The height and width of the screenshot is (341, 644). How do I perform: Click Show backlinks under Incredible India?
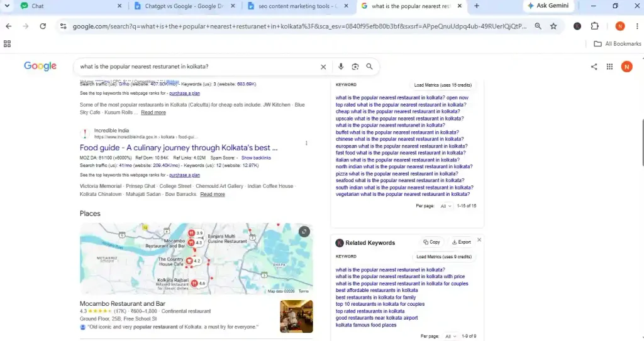(256, 158)
